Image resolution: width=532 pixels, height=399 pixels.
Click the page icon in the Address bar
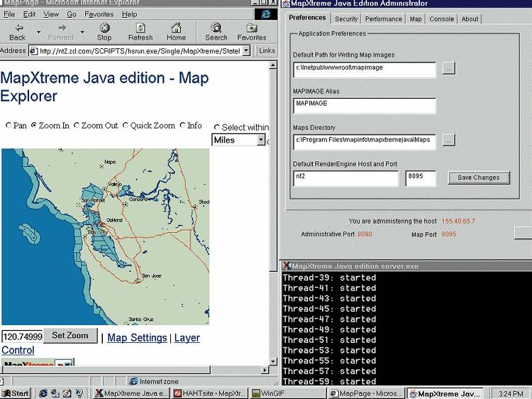coord(33,51)
